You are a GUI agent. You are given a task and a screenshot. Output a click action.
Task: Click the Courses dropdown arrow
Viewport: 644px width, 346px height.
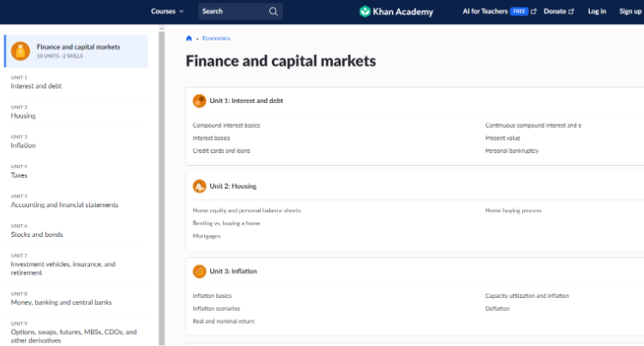(181, 11)
